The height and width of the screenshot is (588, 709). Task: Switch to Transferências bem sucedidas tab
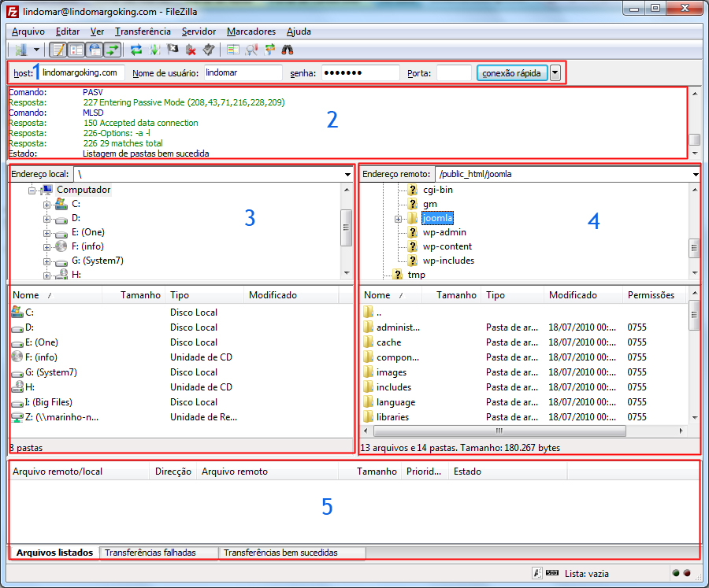coord(292,553)
